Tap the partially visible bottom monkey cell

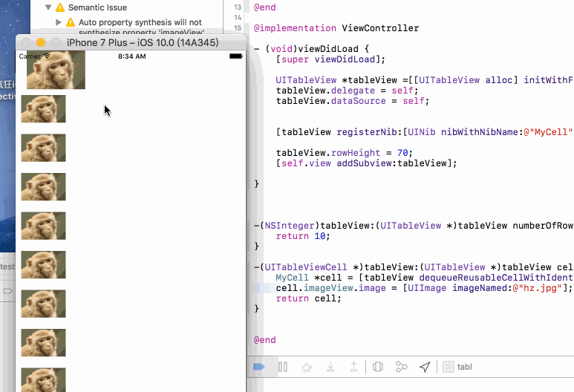point(43,379)
